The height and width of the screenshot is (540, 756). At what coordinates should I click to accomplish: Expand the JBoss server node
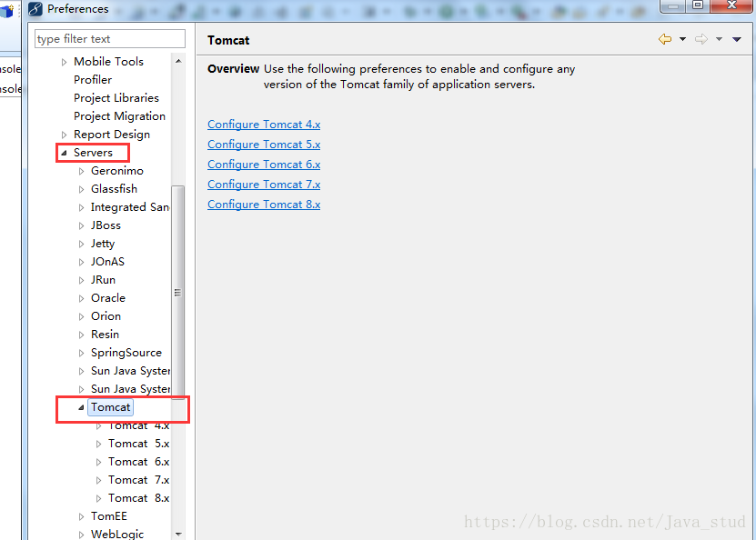pos(82,225)
